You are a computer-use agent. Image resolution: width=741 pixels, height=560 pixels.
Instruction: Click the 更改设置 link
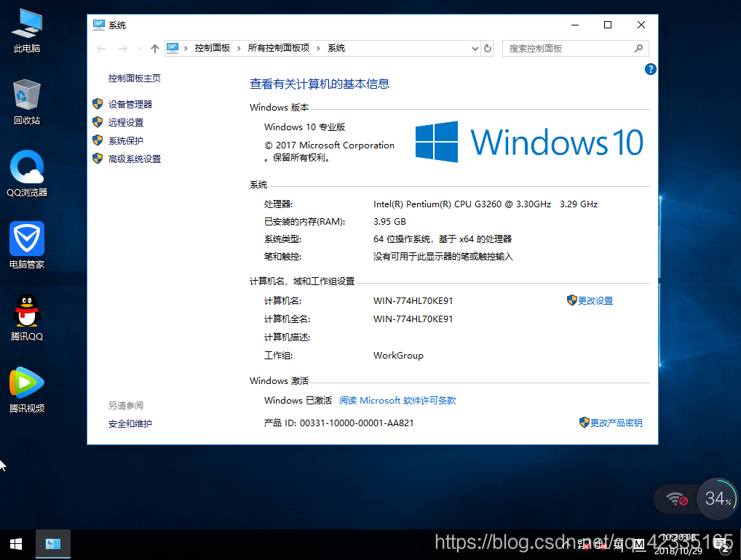[595, 301]
